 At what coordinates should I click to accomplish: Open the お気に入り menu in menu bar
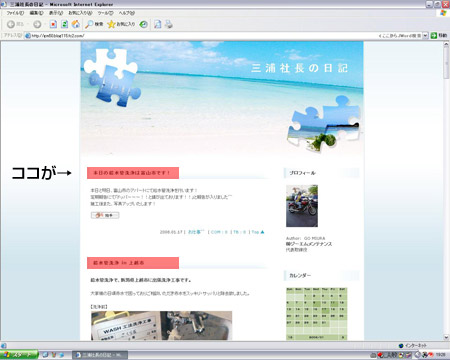tap(80, 13)
